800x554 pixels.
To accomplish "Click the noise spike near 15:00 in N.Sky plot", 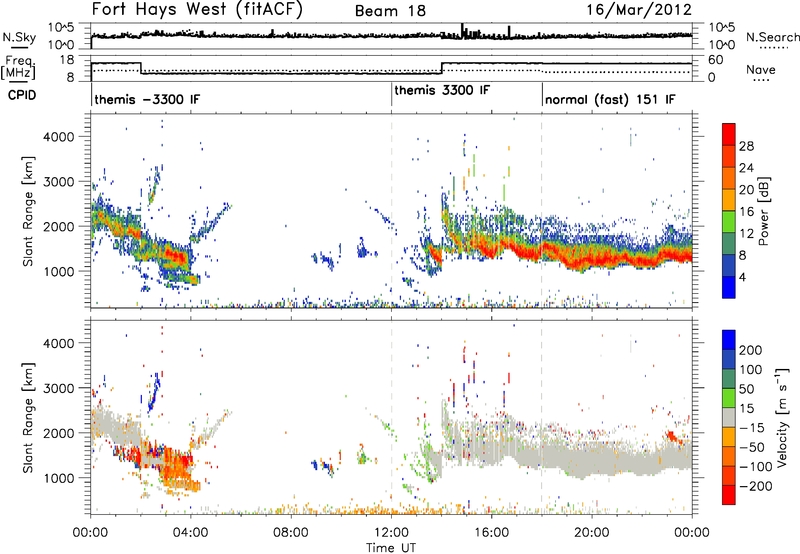I will pyautogui.click(x=462, y=31).
